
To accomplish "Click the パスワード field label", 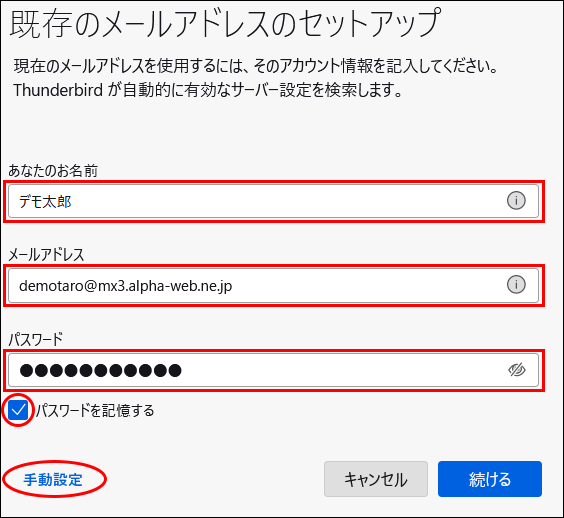I will (36, 339).
